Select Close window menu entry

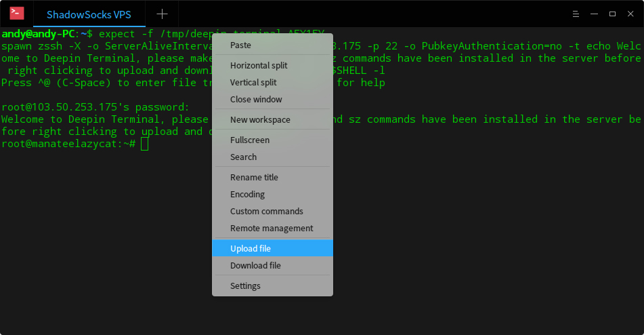pyautogui.click(x=256, y=100)
